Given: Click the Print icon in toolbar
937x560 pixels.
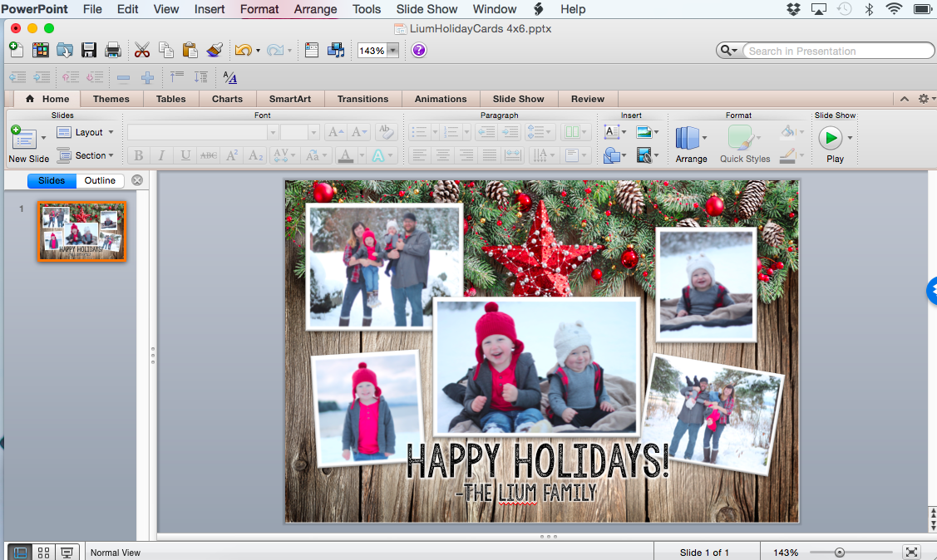Looking at the screenshot, I should [x=113, y=51].
